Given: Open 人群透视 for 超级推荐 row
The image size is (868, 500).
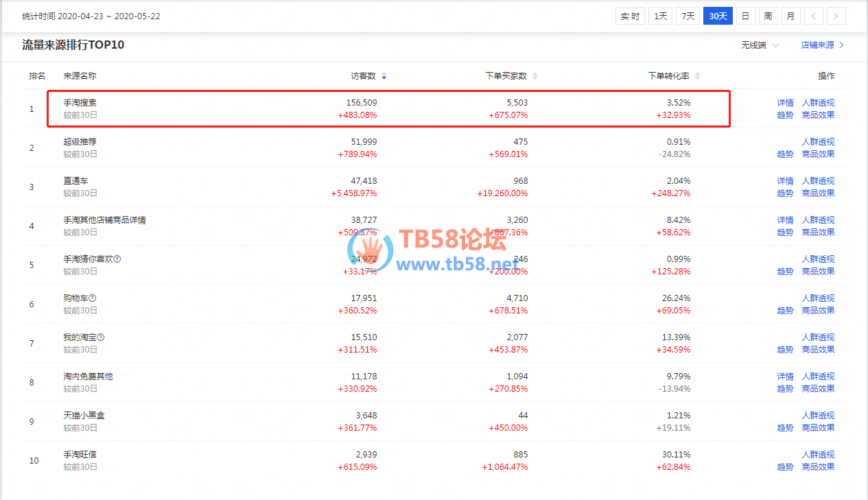Looking at the screenshot, I should tap(818, 142).
